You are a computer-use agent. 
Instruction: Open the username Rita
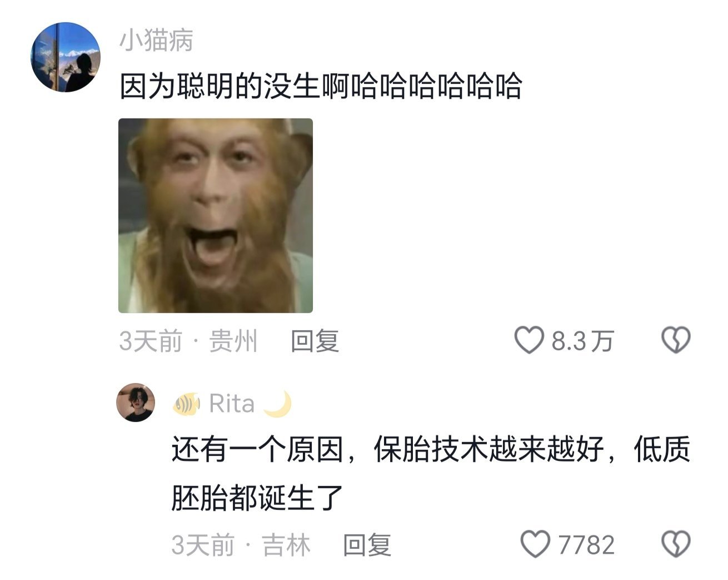pyautogui.click(x=232, y=404)
